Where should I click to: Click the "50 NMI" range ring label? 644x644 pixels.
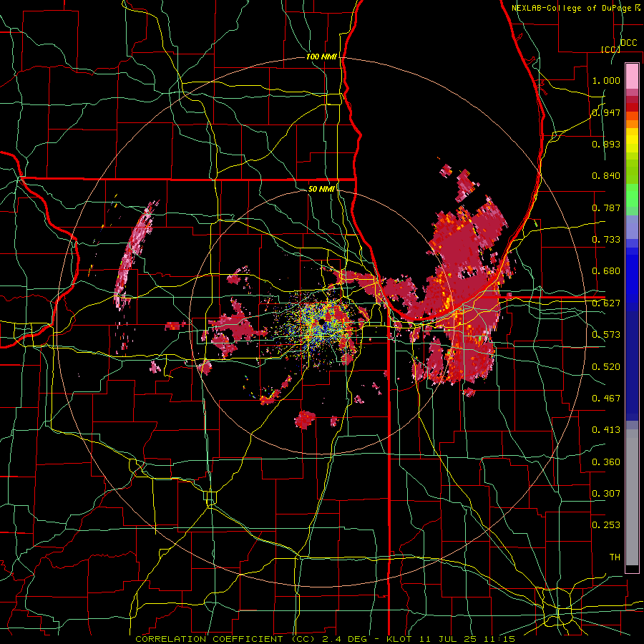pos(321,189)
